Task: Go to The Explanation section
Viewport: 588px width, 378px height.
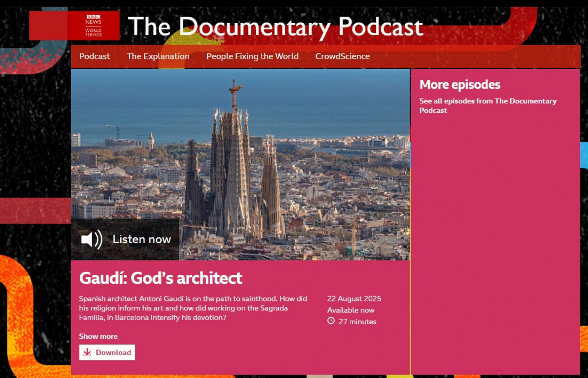Action: [158, 56]
